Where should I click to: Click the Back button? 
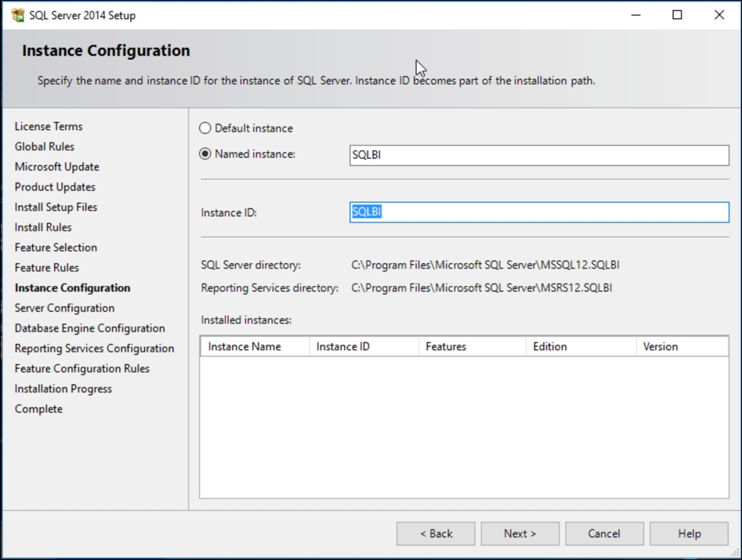(436, 533)
